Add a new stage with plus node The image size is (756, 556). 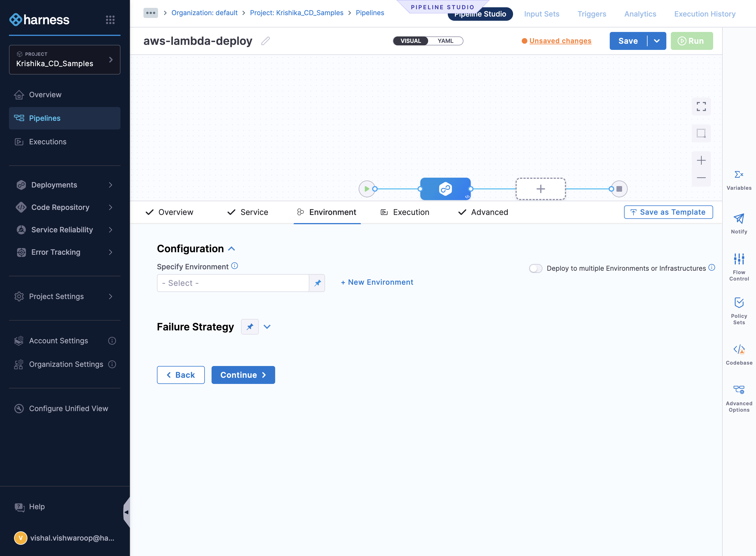pyautogui.click(x=540, y=189)
